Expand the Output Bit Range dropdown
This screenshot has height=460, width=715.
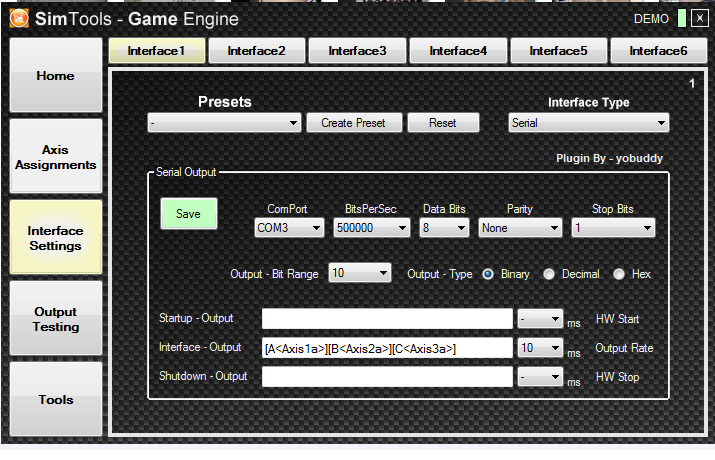pyautogui.click(x=360, y=273)
